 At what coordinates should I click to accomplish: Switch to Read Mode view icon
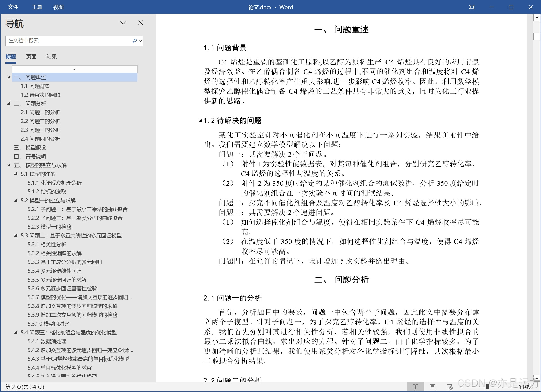tap(415, 387)
